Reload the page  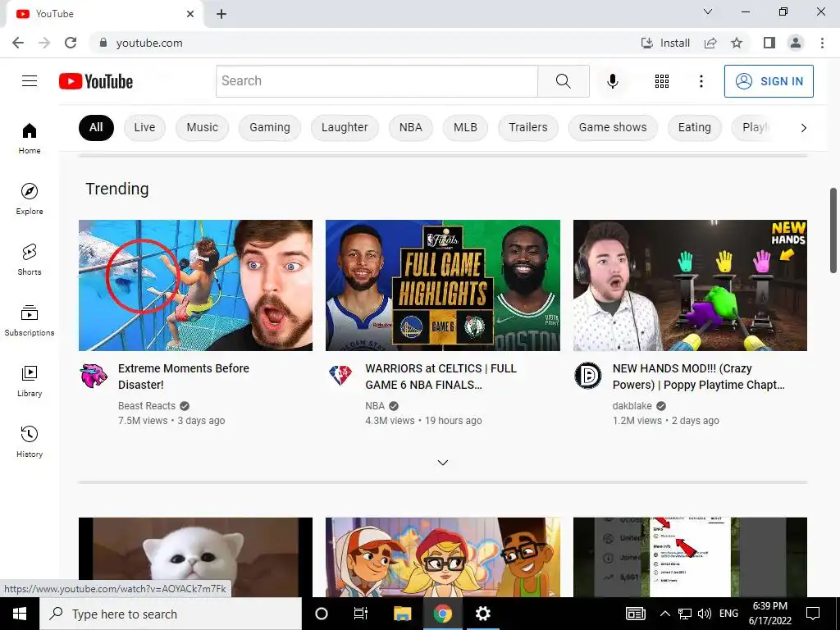coord(71,43)
